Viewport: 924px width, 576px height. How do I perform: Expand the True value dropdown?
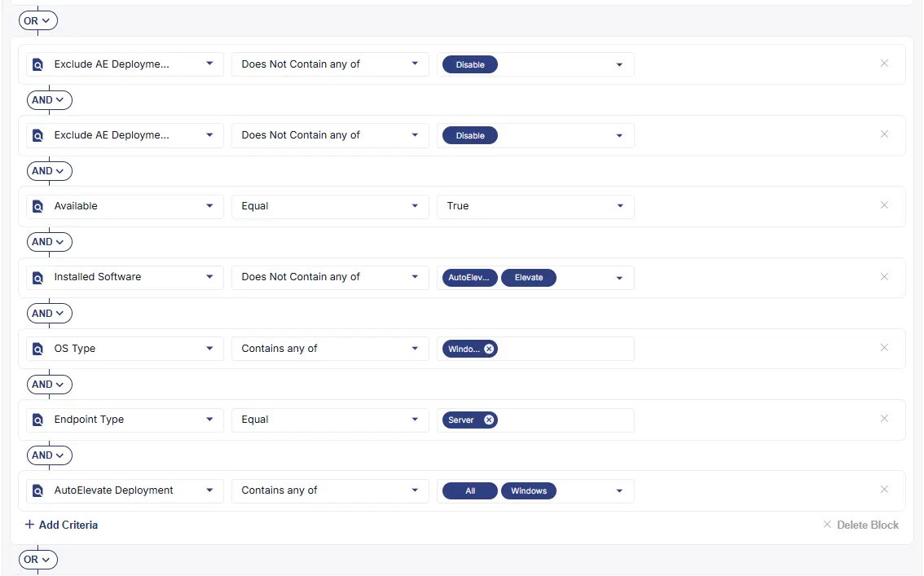point(535,207)
